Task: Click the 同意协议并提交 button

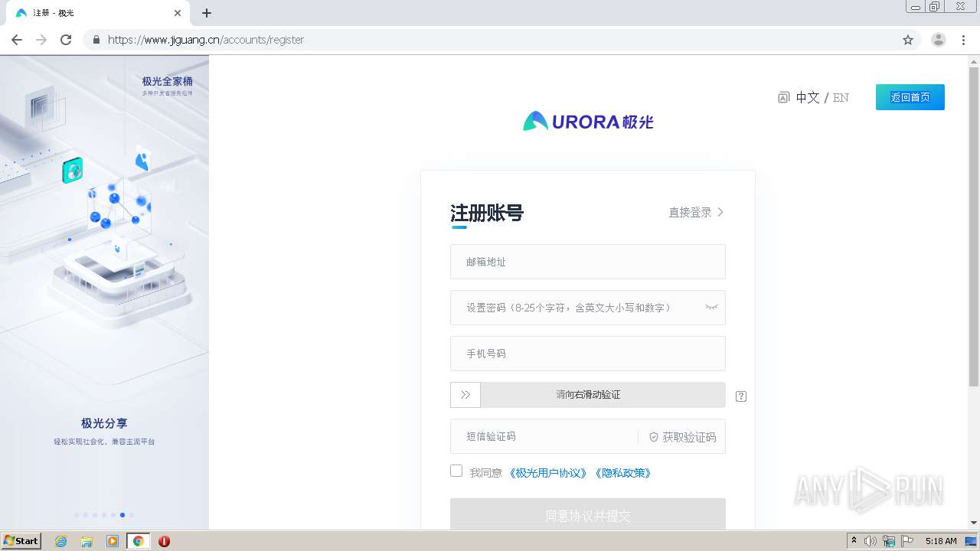Action: [x=588, y=515]
